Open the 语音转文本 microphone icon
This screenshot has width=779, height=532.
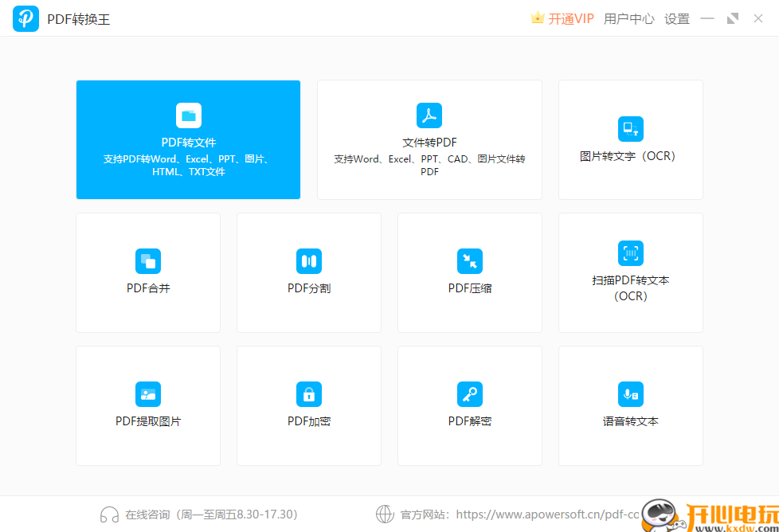tap(630, 393)
